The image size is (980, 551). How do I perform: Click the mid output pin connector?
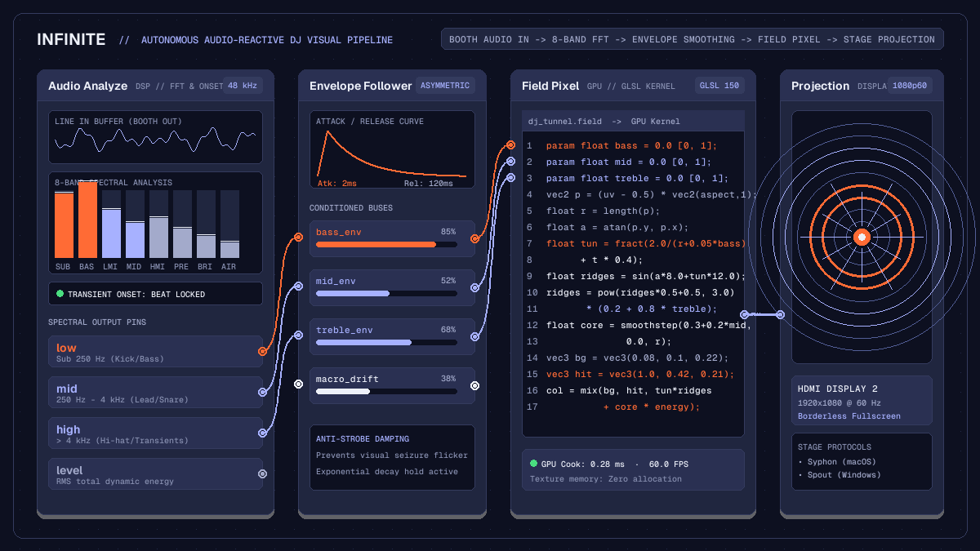coord(262,392)
